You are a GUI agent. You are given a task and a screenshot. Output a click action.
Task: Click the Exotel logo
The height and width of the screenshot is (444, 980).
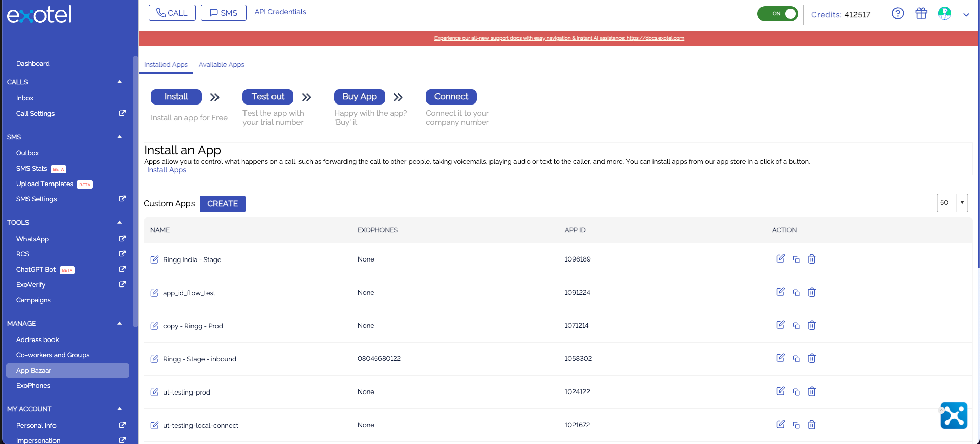tap(39, 14)
